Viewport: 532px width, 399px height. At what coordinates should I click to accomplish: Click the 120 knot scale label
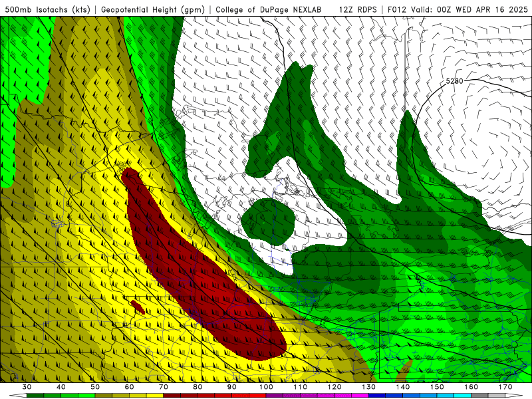tap(334, 387)
